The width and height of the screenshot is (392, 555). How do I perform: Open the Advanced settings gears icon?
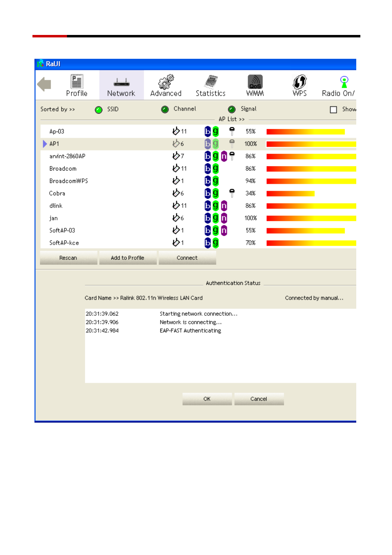coord(166,82)
